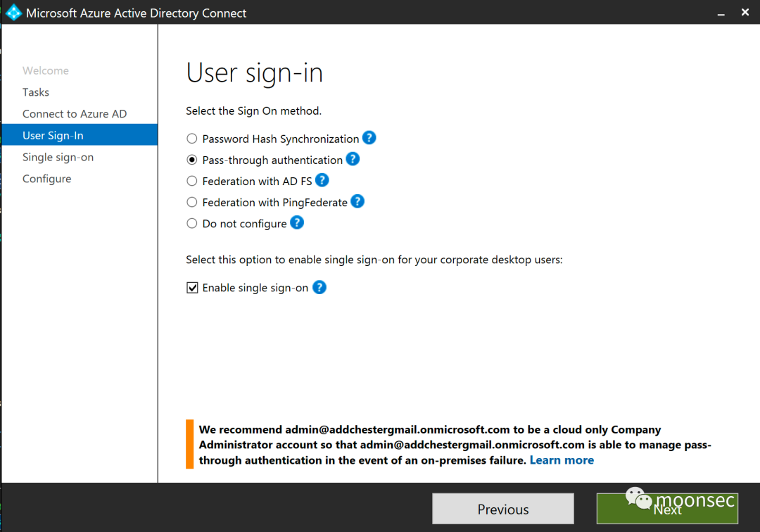Select Pass-through authentication radio button

pos(192,160)
